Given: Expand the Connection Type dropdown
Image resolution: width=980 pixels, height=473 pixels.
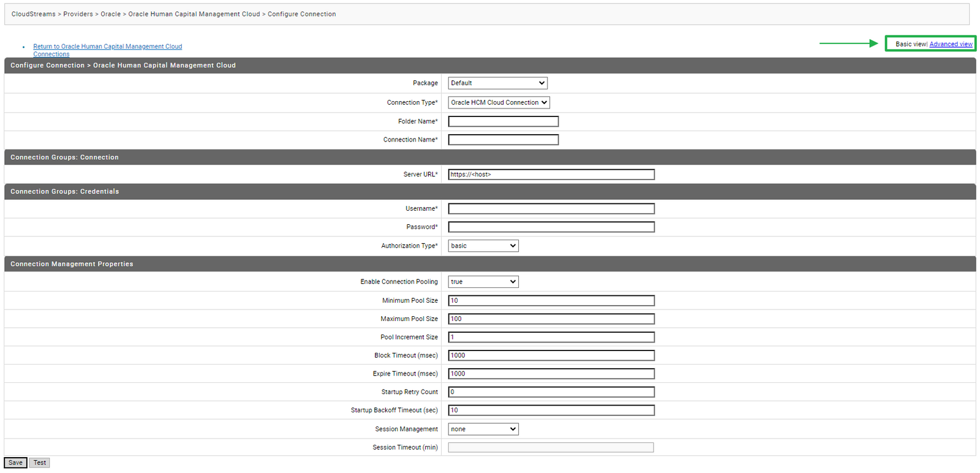Looking at the screenshot, I should [499, 102].
